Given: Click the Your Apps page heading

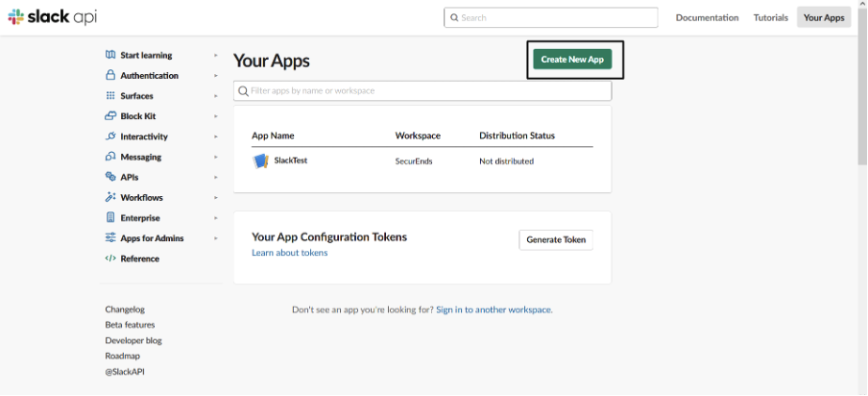Looking at the screenshot, I should click(x=271, y=61).
